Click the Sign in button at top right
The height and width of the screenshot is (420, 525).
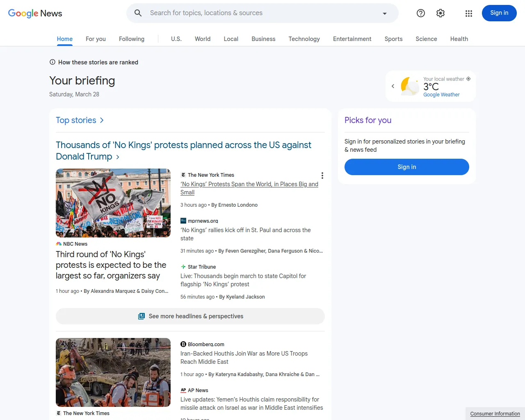[499, 13]
